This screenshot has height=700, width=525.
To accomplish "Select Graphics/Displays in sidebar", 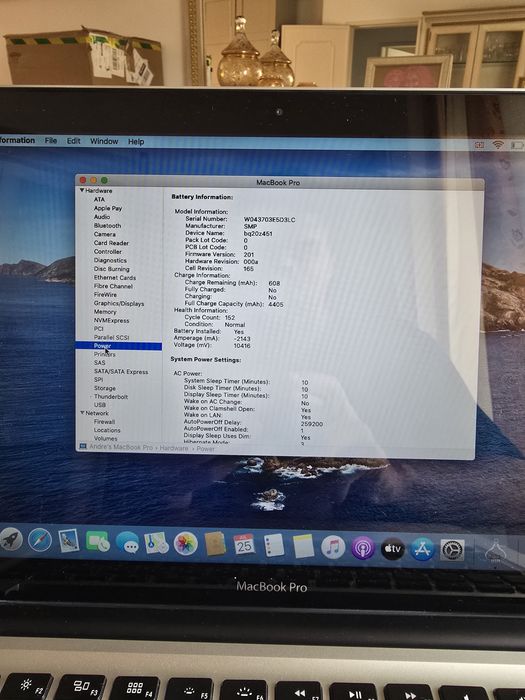I will click(119, 303).
